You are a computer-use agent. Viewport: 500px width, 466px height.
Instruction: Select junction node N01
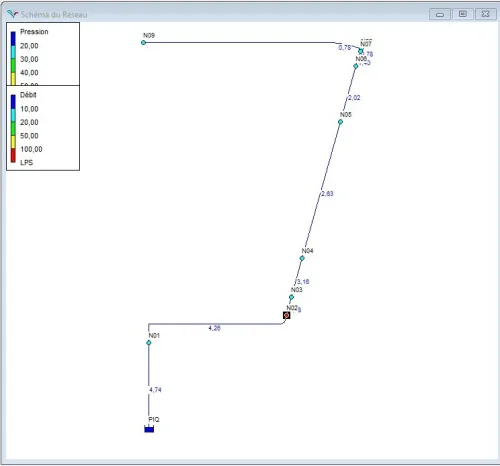click(x=149, y=343)
